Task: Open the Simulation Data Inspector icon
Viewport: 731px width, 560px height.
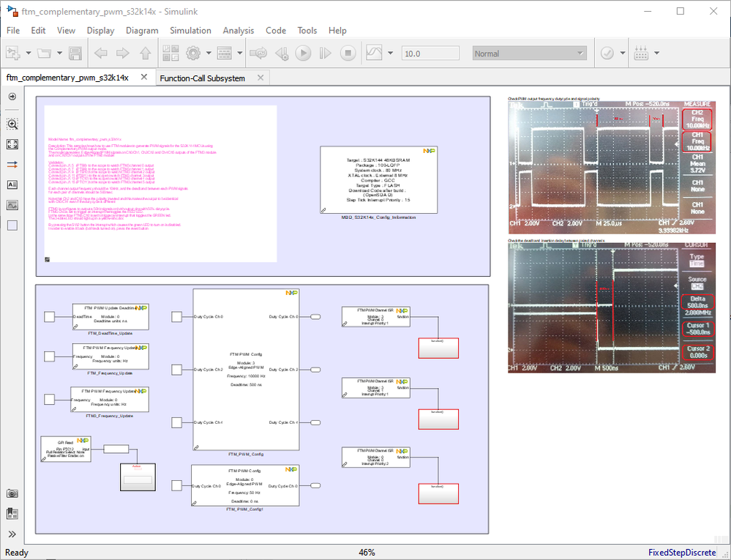Action: 375,53
